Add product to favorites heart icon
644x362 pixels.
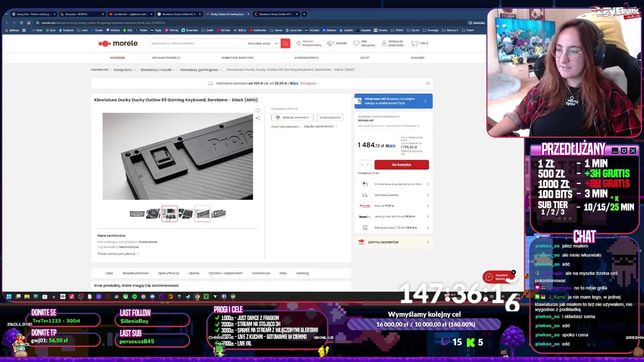point(258,111)
